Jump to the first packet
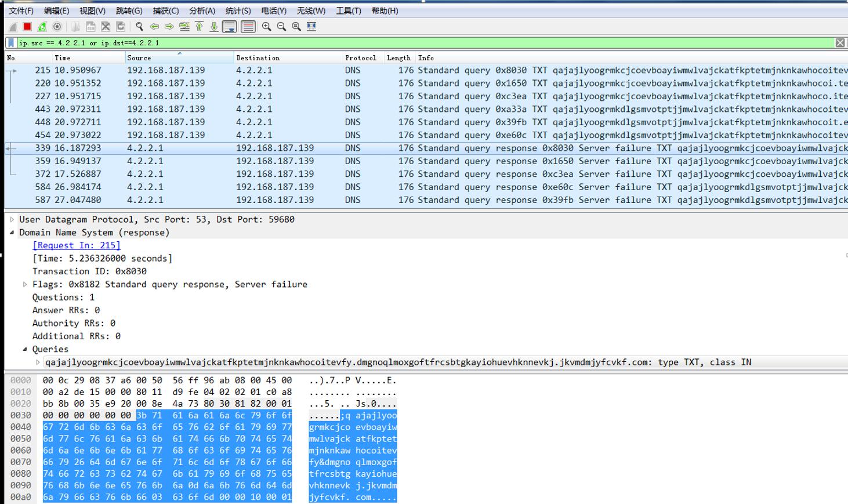848x504 pixels. click(x=199, y=27)
